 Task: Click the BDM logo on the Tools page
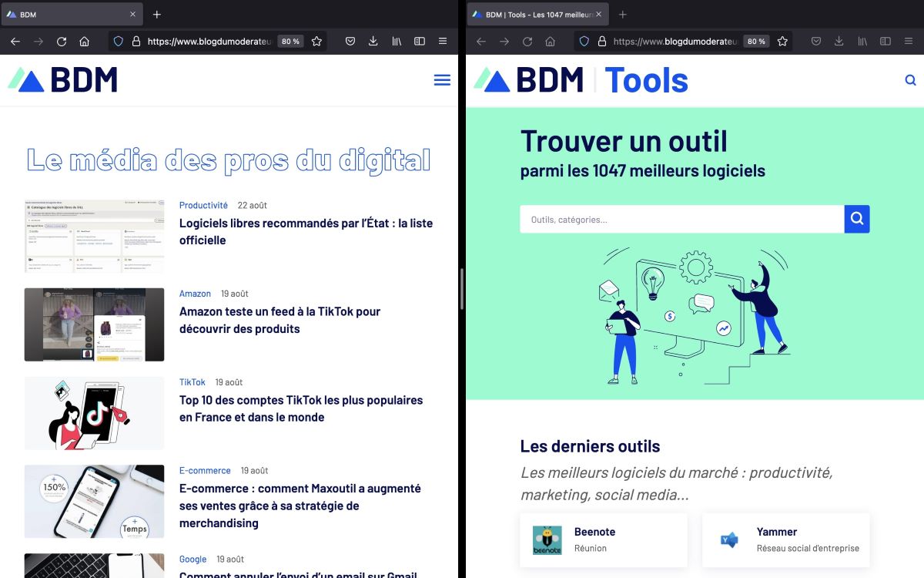point(528,80)
